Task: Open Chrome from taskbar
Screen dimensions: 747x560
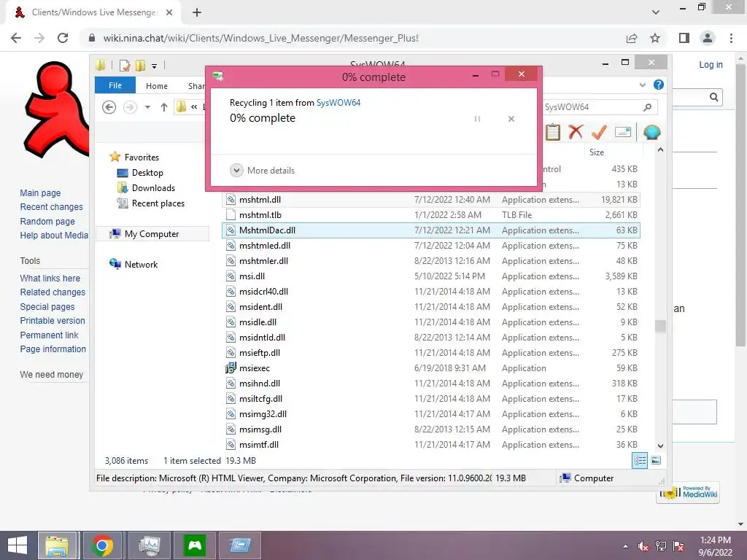Action: 102,545
